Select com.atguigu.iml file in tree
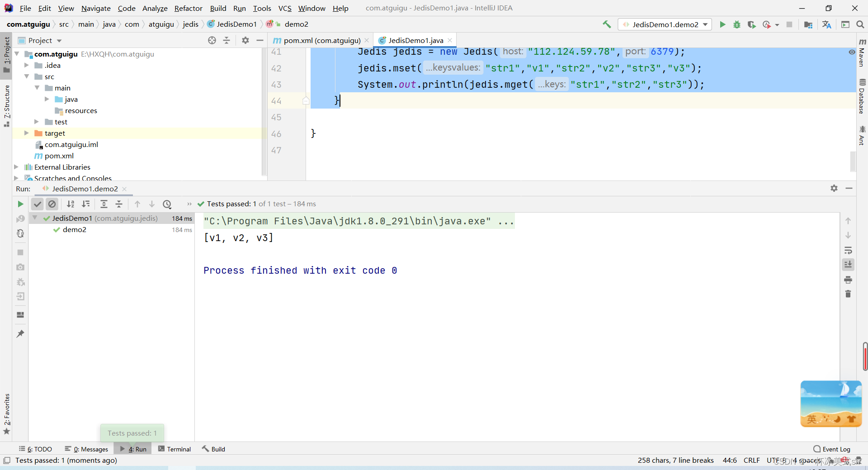Screen dimensions: 868x470 point(71,145)
